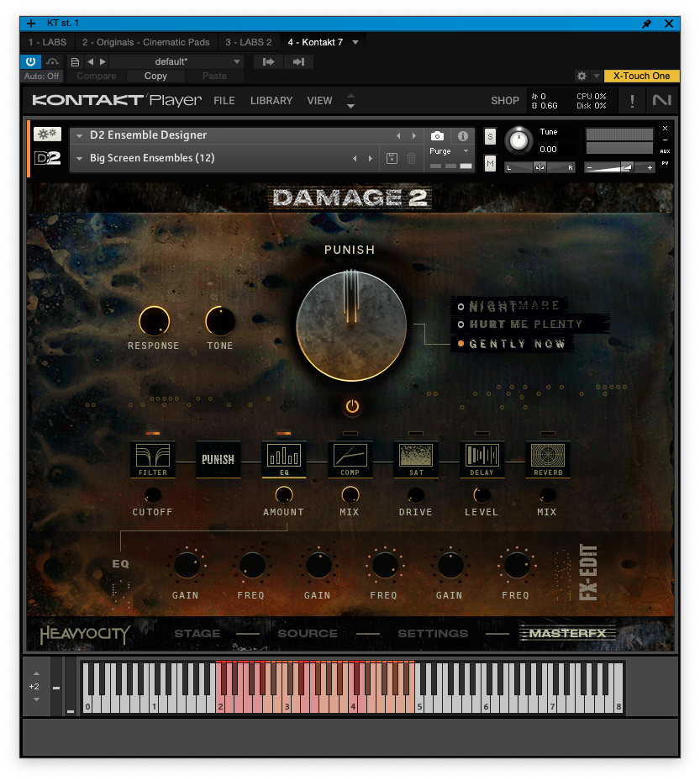Click the snowflake instrument options icon

[x=47, y=134]
